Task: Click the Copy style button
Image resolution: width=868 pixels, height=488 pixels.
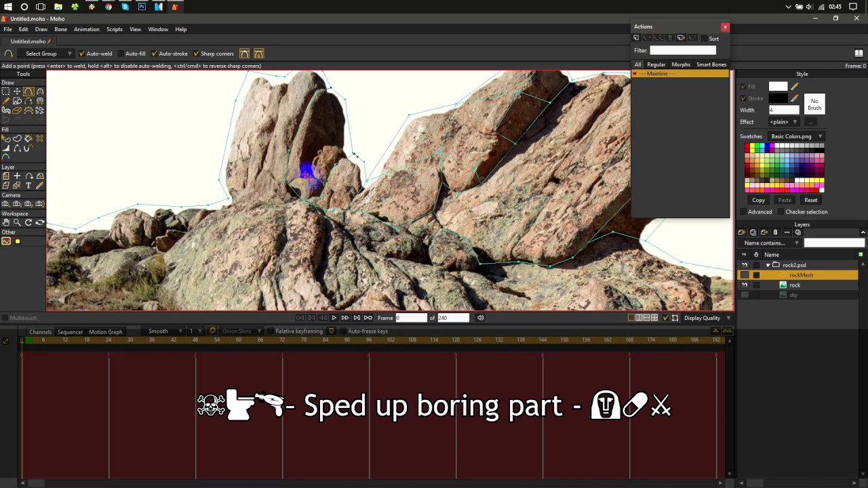Action: (x=758, y=200)
